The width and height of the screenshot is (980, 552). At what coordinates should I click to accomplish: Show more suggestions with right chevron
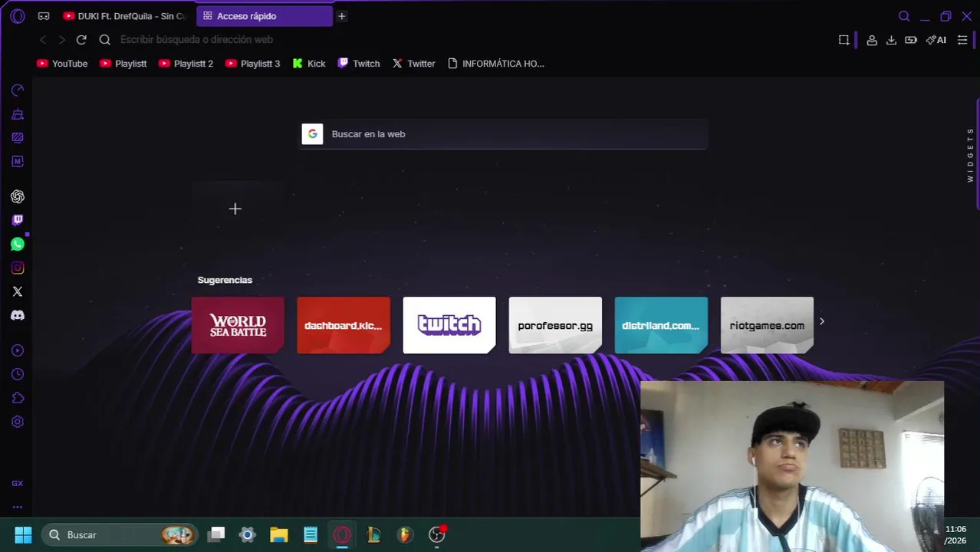point(822,321)
